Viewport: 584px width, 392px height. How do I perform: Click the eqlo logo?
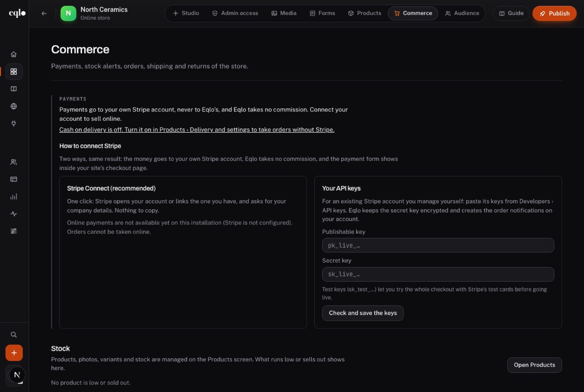[17, 13]
